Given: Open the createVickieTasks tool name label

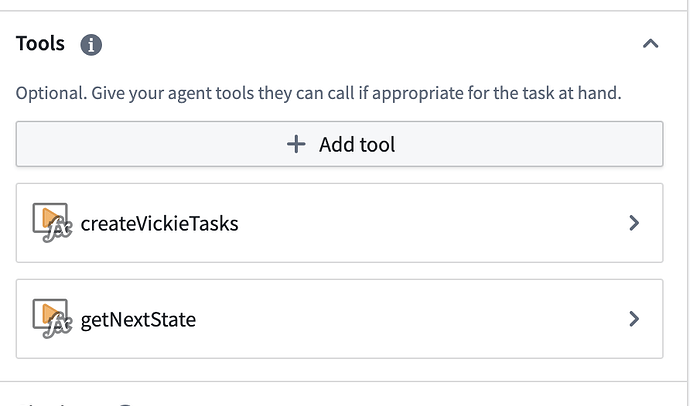Looking at the screenshot, I should click(x=159, y=223).
